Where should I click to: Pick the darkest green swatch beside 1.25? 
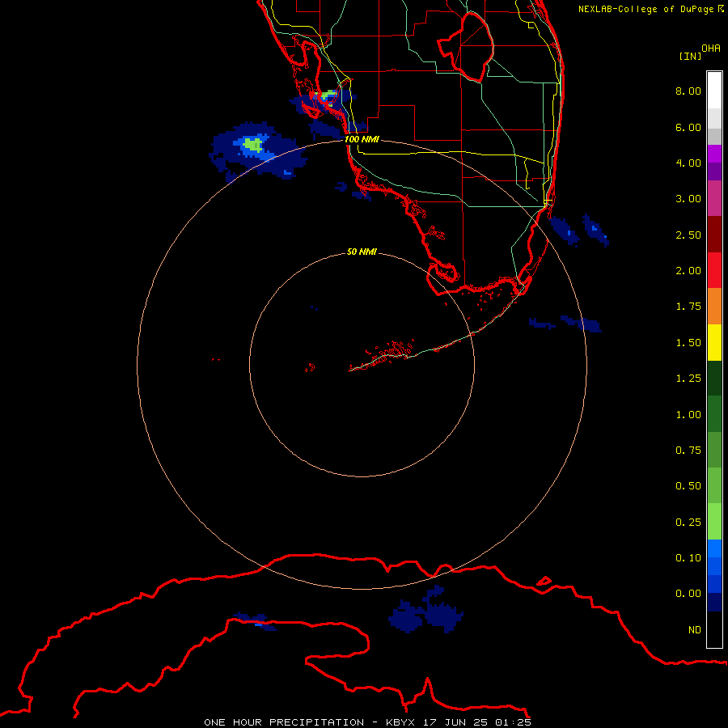point(714,378)
